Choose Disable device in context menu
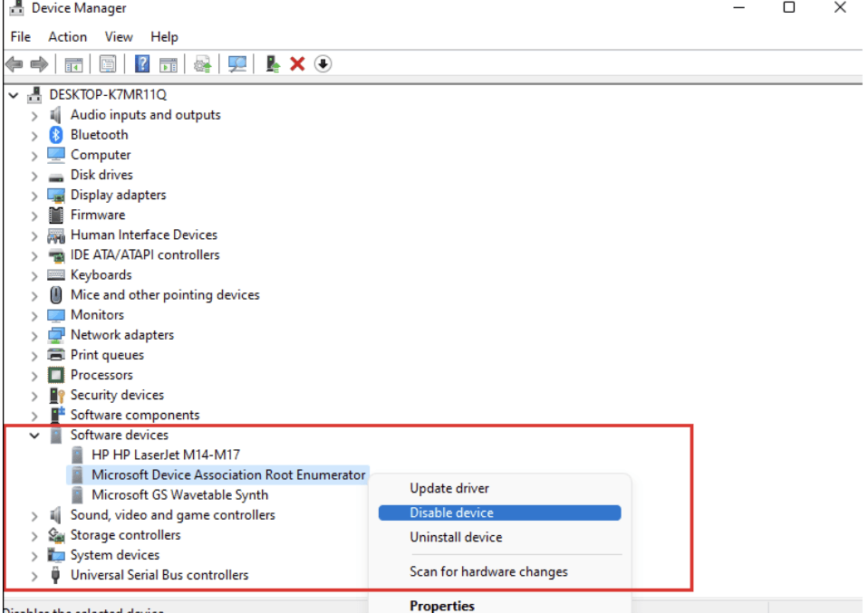This screenshot has height=613, width=868. tap(499, 512)
